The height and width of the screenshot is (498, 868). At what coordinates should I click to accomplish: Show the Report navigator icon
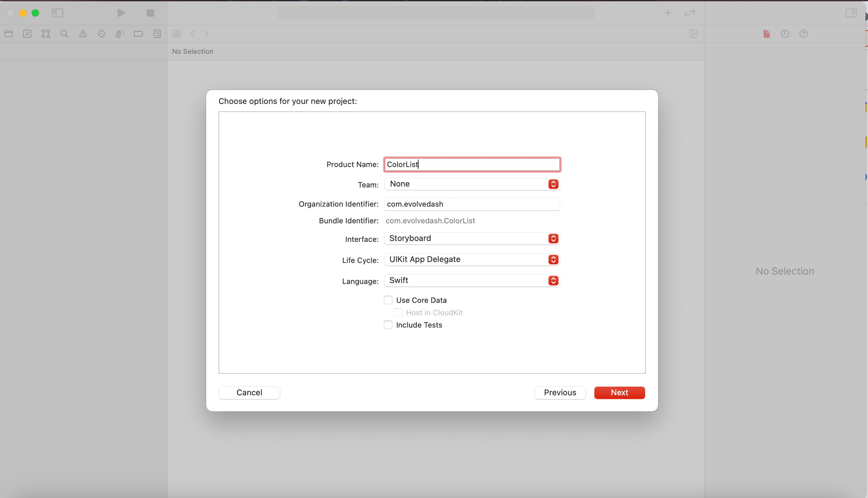[x=157, y=33]
